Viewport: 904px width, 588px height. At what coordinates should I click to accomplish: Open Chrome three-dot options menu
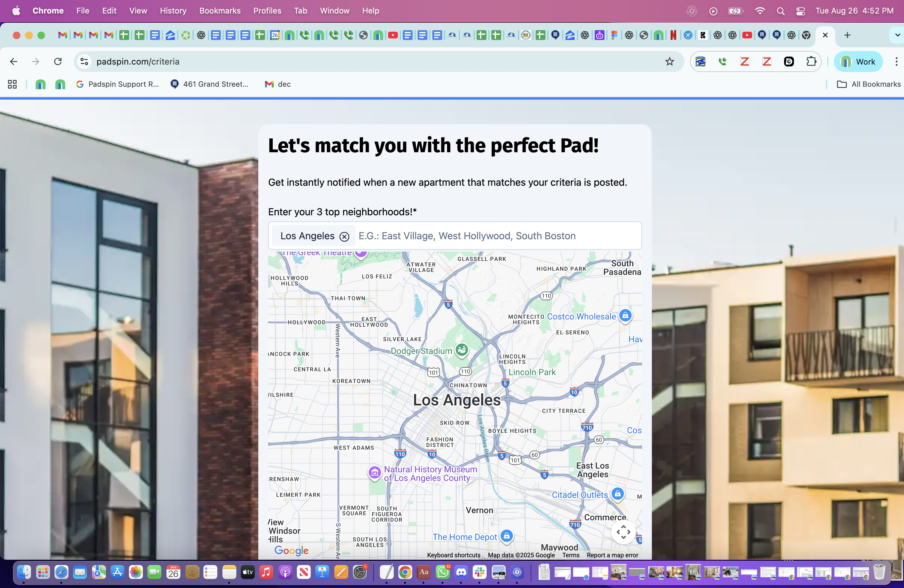pos(896,62)
